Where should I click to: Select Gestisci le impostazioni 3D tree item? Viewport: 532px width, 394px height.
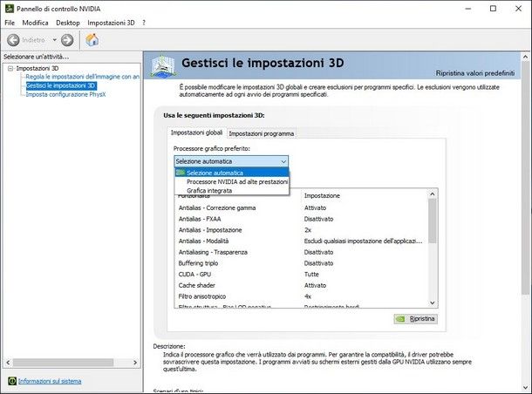click(61, 85)
